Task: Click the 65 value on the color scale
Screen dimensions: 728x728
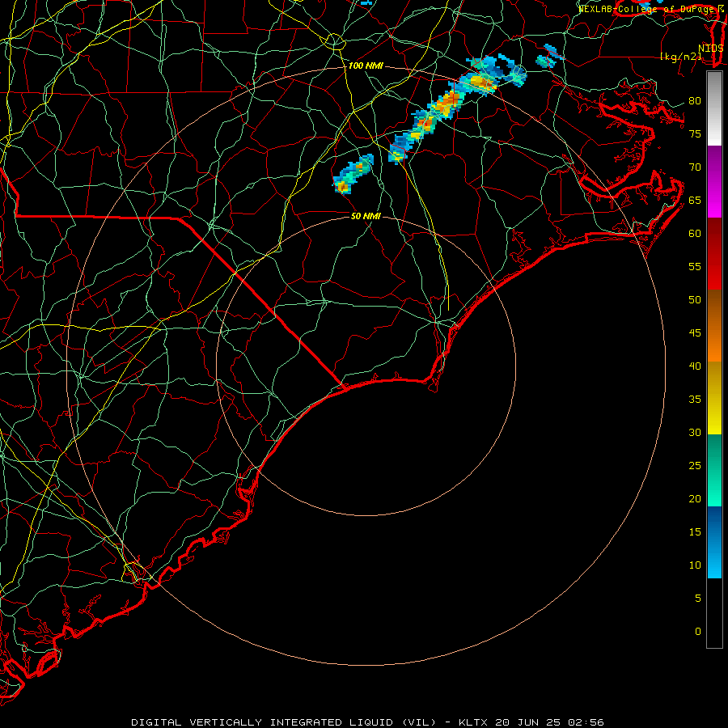Action: (695, 200)
